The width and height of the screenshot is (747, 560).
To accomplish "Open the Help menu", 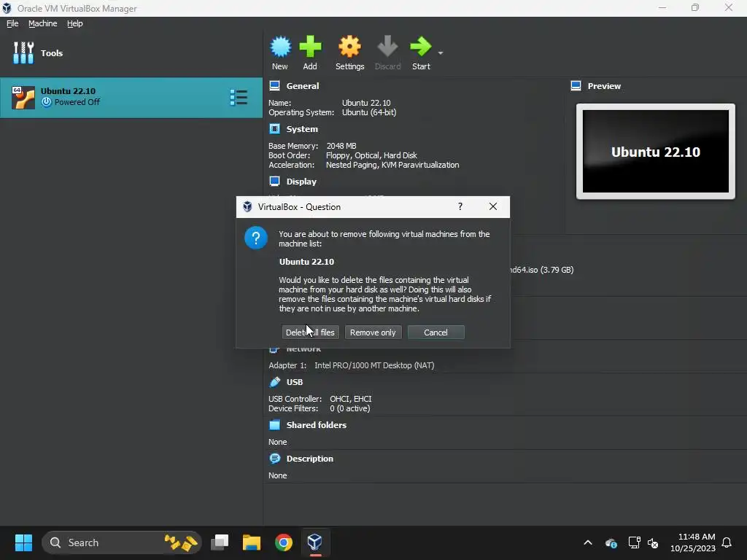I will coord(75,23).
